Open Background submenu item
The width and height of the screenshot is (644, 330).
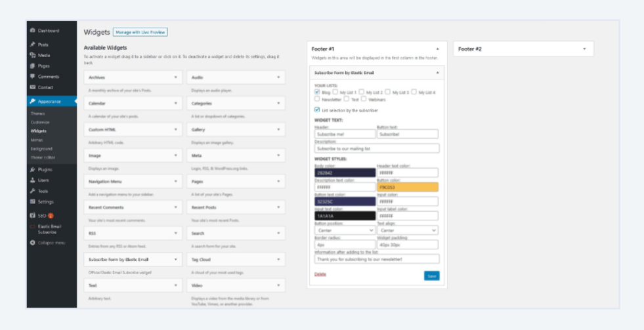41,148
